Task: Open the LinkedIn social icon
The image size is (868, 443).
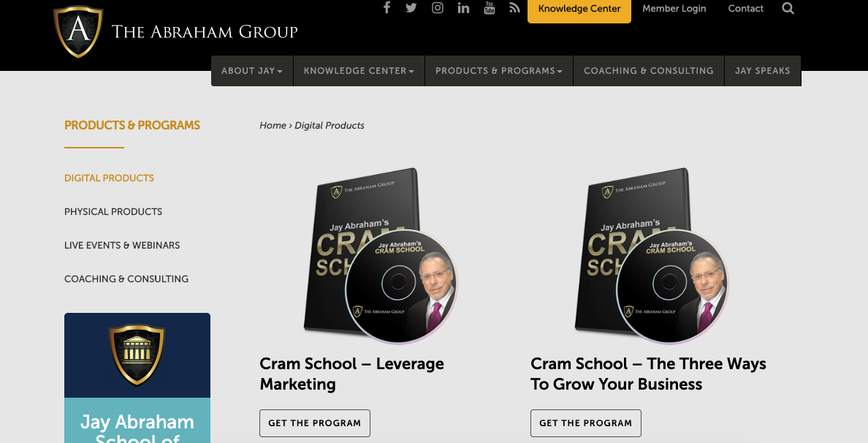Action: click(463, 8)
